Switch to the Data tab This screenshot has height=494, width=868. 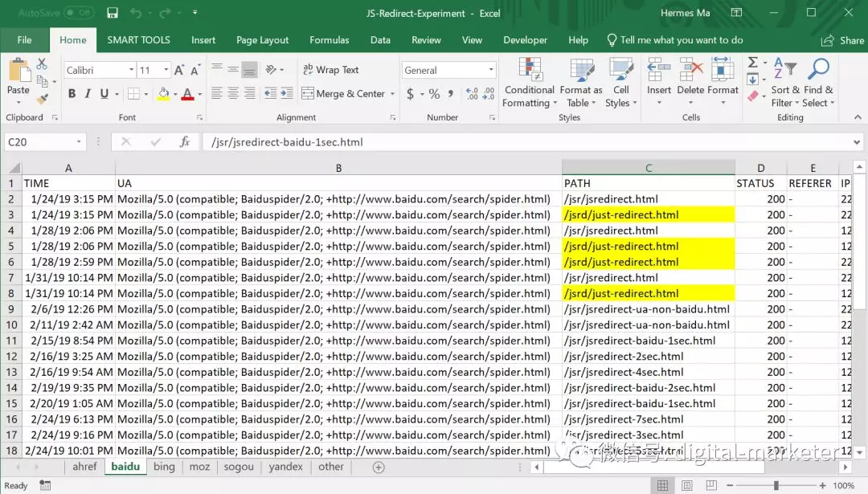point(380,40)
